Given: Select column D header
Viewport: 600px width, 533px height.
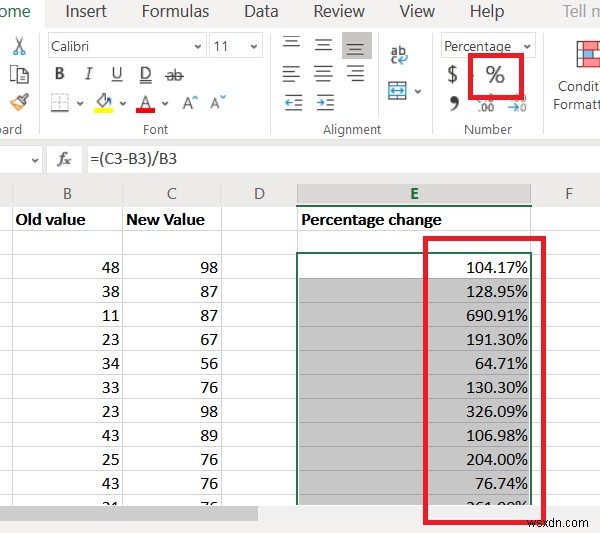Looking at the screenshot, I should point(259,194).
